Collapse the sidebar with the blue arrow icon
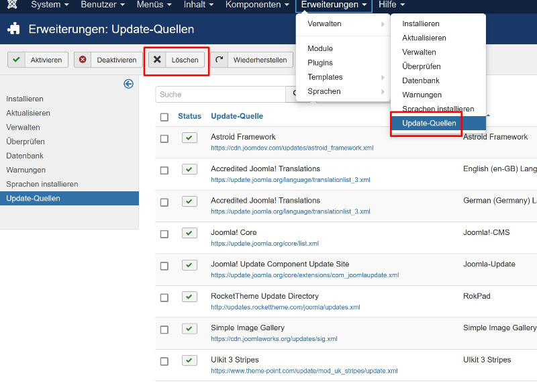The height and width of the screenshot is (392, 537). pos(128,84)
